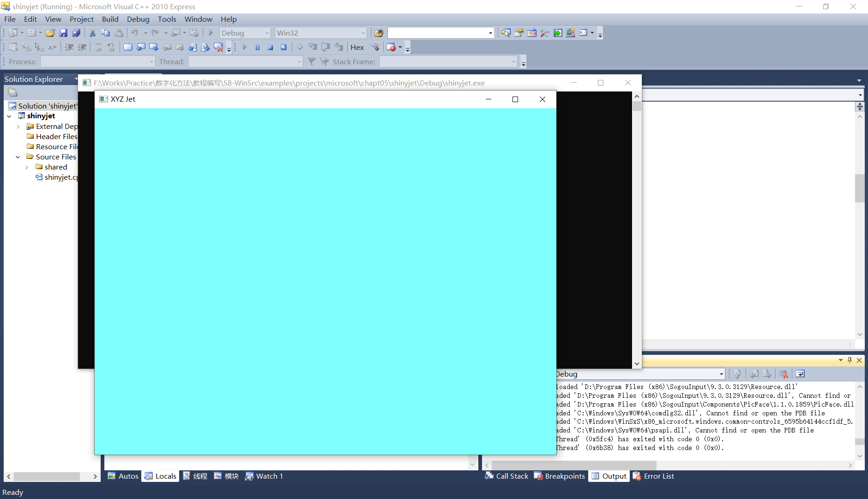Click Solution Explorer horizontal scrollbar
Image resolution: width=868 pixels, height=499 pixels.
(x=47, y=476)
